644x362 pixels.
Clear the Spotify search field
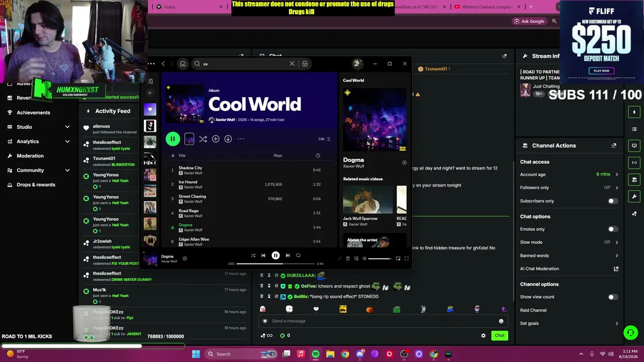[292, 64]
